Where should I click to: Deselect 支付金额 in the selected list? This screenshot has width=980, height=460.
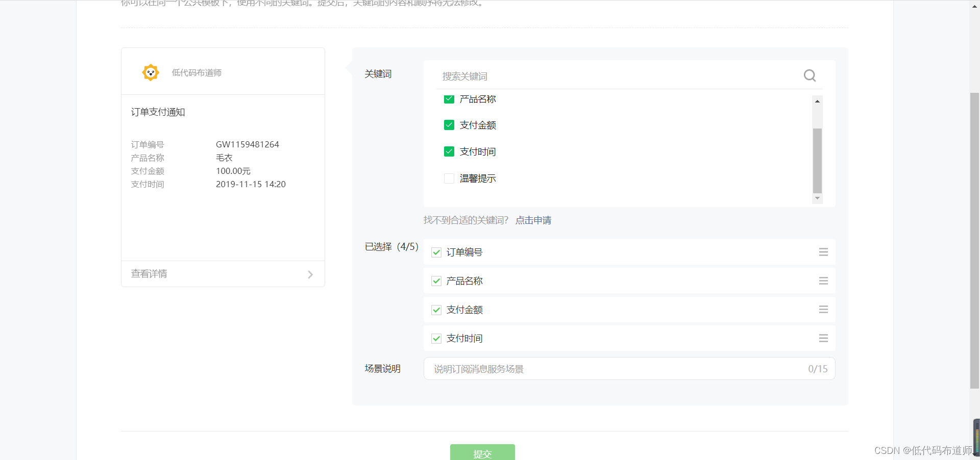pos(436,310)
